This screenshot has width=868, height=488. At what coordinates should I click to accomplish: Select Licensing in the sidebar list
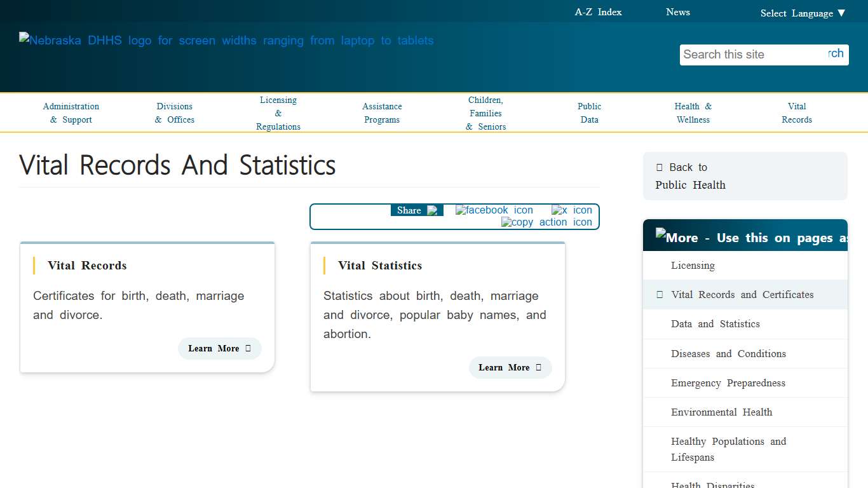tap(693, 265)
